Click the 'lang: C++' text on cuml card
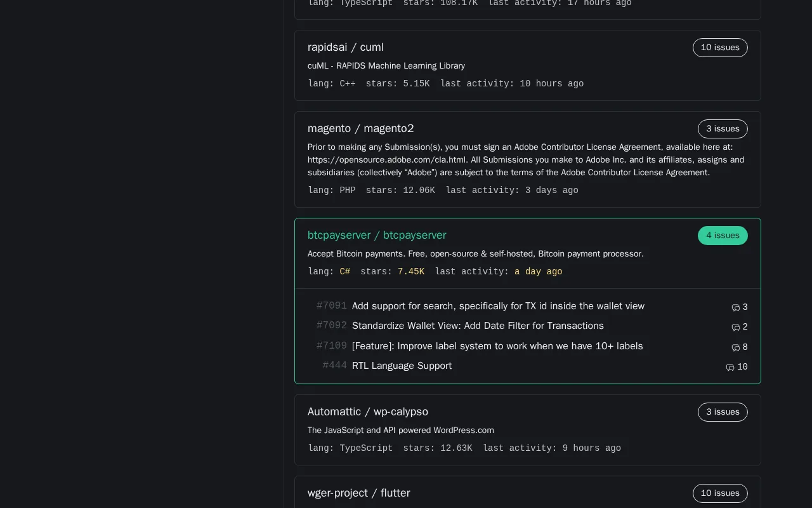The width and height of the screenshot is (812, 508). click(332, 84)
